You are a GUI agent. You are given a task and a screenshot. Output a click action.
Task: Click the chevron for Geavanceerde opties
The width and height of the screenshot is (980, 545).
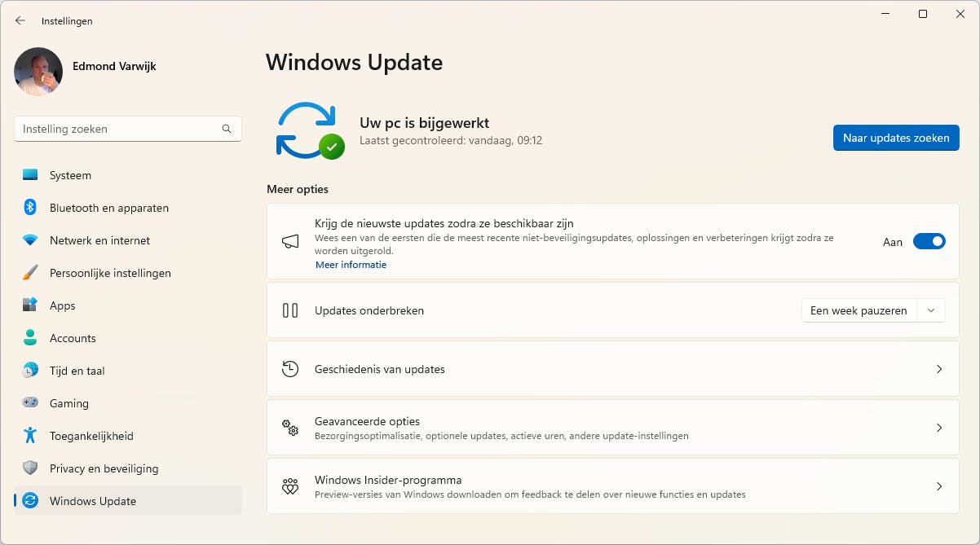(x=939, y=428)
